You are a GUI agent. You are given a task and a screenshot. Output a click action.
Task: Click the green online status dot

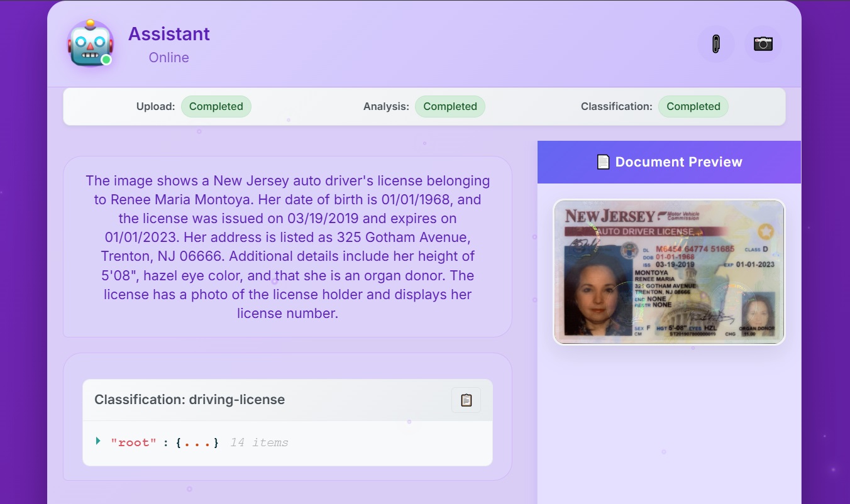click(x=106, y=60)
